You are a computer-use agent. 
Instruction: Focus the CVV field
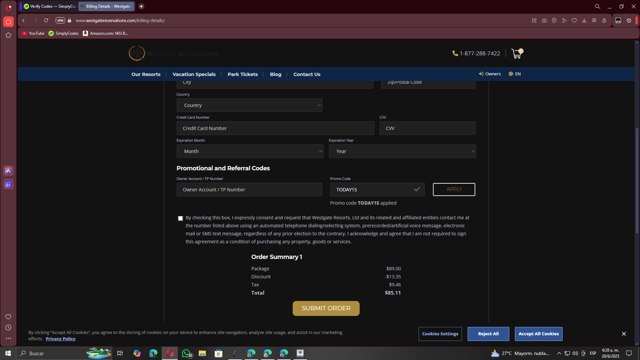coord(427,128)
